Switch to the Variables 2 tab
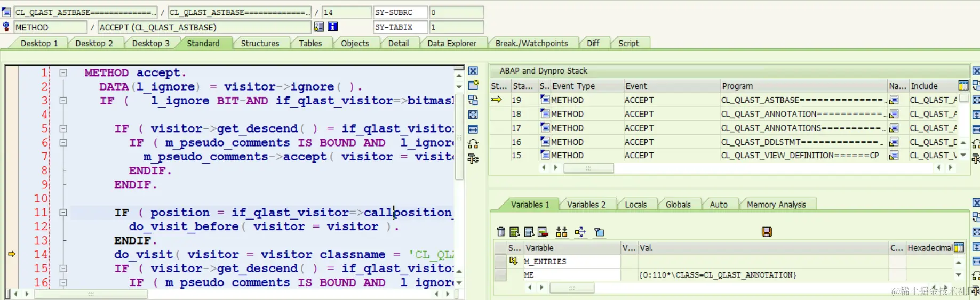The image size is (980, 300). pyautogui.click(x=586, y=204)
